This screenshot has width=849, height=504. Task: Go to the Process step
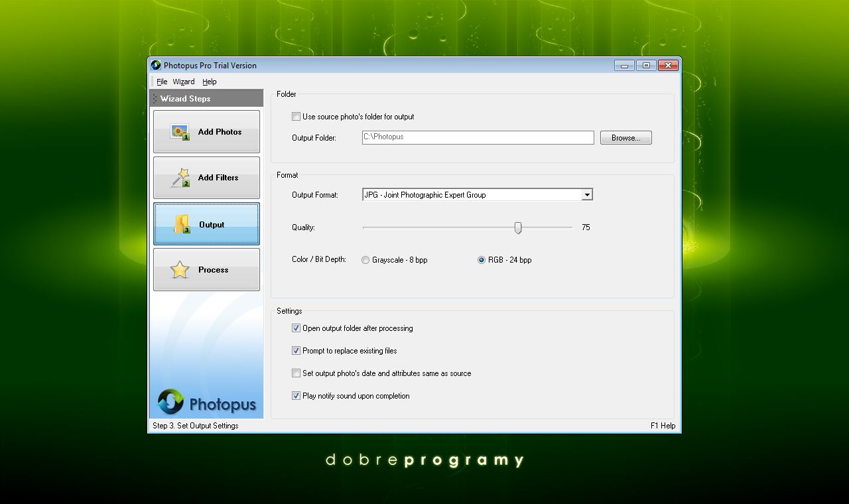[x=206, y=270]
